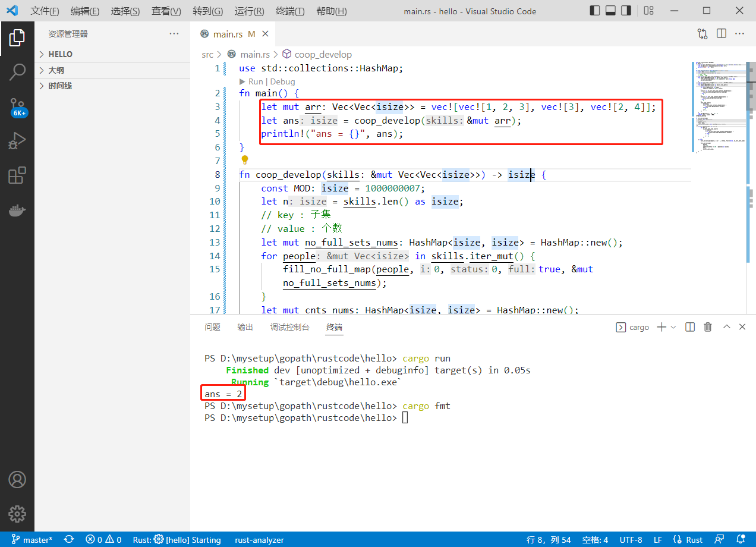Open the Search view in activity bar
Viewport: 756px width, 547px height.
[17, 72]
